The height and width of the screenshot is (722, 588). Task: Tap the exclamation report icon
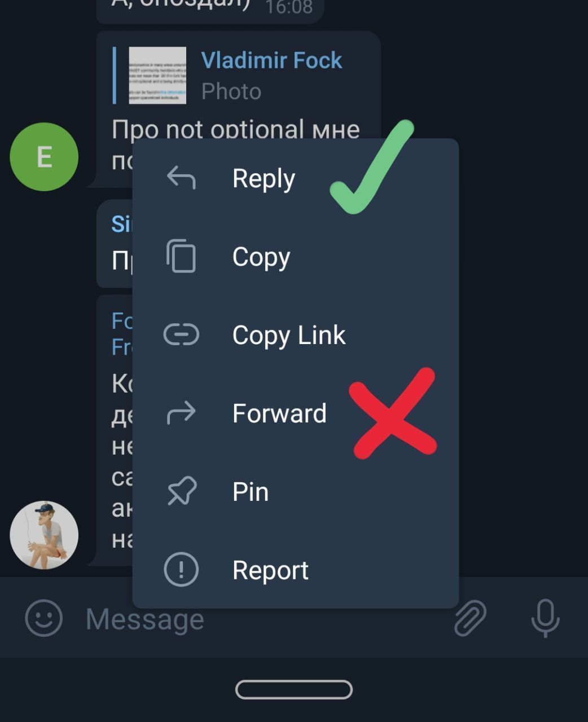point(181,570)
